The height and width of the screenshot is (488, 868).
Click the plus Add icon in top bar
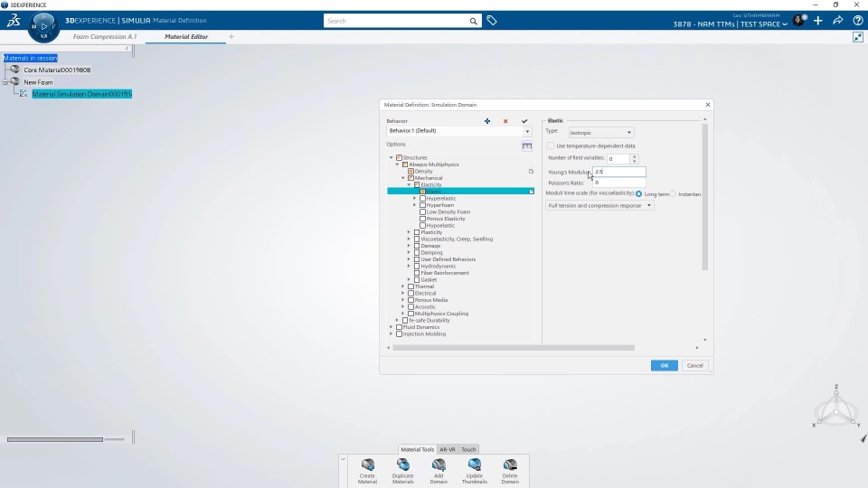point(818,21)
